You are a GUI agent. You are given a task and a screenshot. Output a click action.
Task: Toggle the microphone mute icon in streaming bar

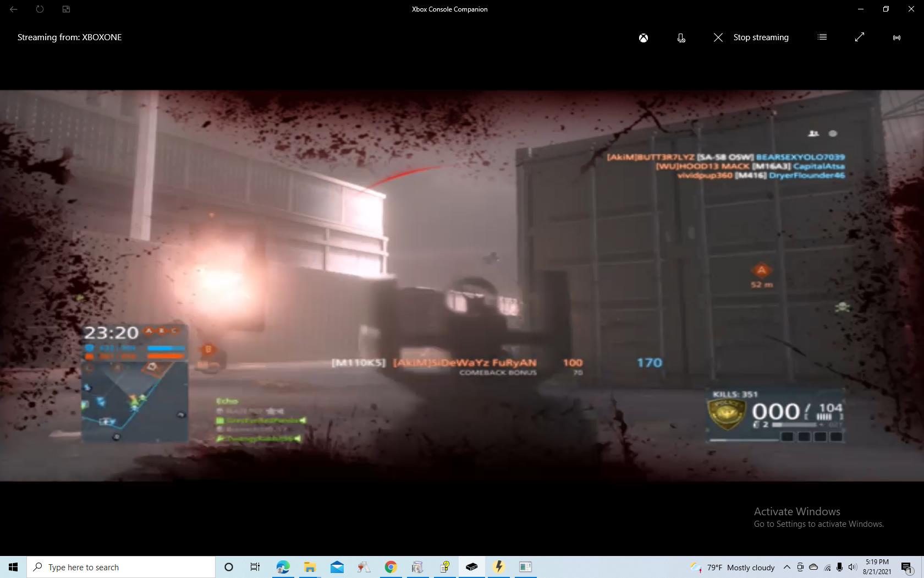point(681,37)
